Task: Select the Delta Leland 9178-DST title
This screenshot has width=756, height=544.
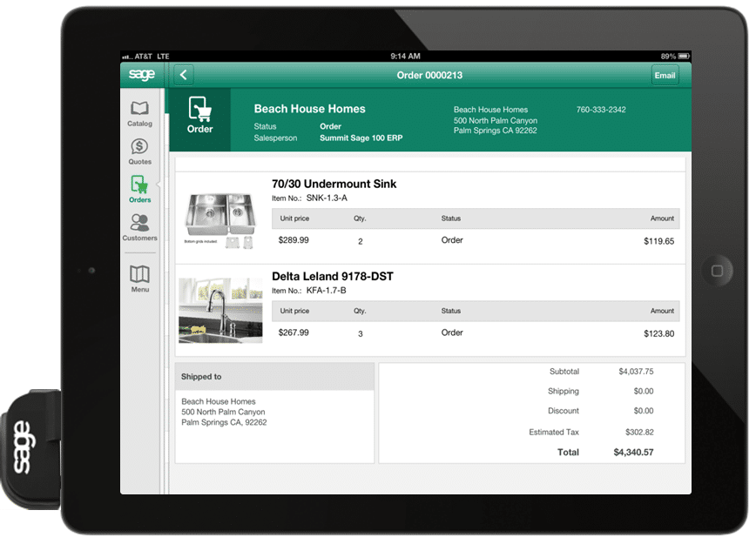Action: pyautogui.click(x=332, y=276)
